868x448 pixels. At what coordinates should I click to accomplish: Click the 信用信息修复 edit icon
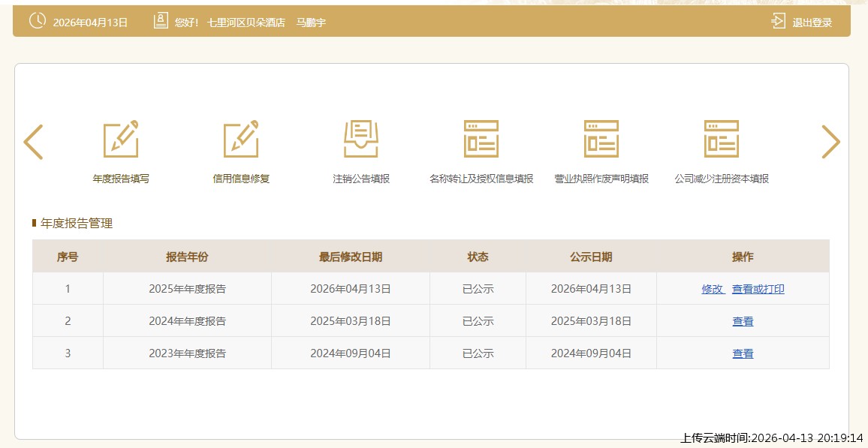[240, 140]
